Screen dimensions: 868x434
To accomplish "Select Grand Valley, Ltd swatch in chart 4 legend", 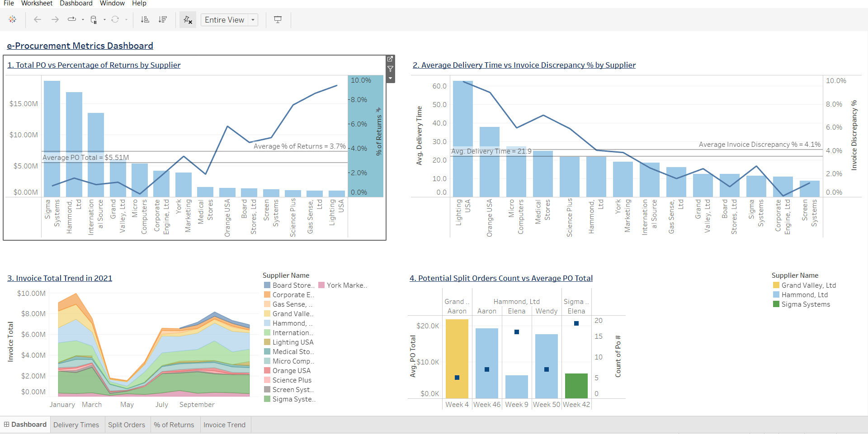I will (x=776, y=285).
